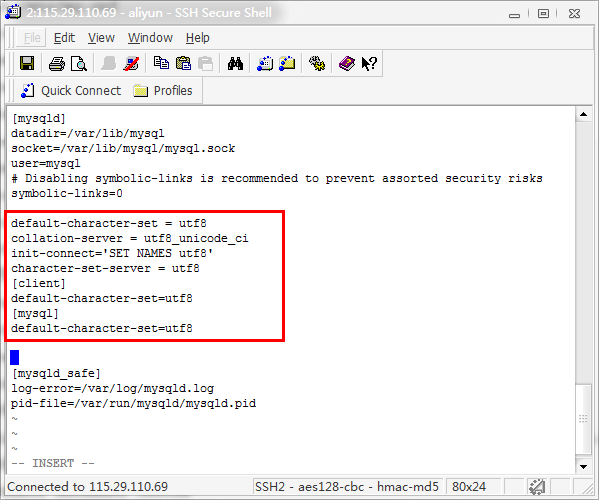Open the Window menu
Screen dimensions: 599x500
pyautogui.click(x=150, y=38)
